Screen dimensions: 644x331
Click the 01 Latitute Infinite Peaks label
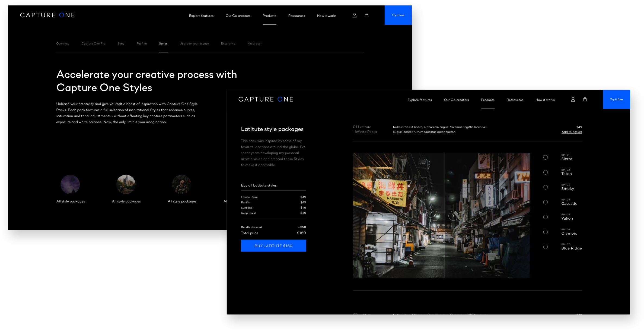pyautogui.click(x=365, y=130)
